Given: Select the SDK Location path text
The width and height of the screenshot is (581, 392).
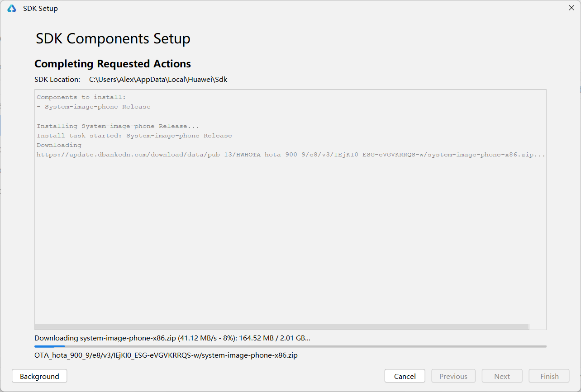Looking at the screenshot, I should [x=158, y=79].
